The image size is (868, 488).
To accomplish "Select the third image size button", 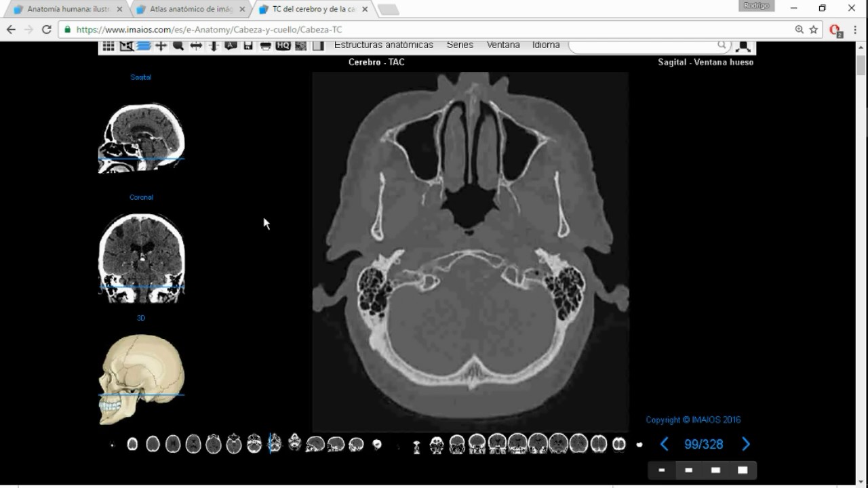I will click(715, 470).
